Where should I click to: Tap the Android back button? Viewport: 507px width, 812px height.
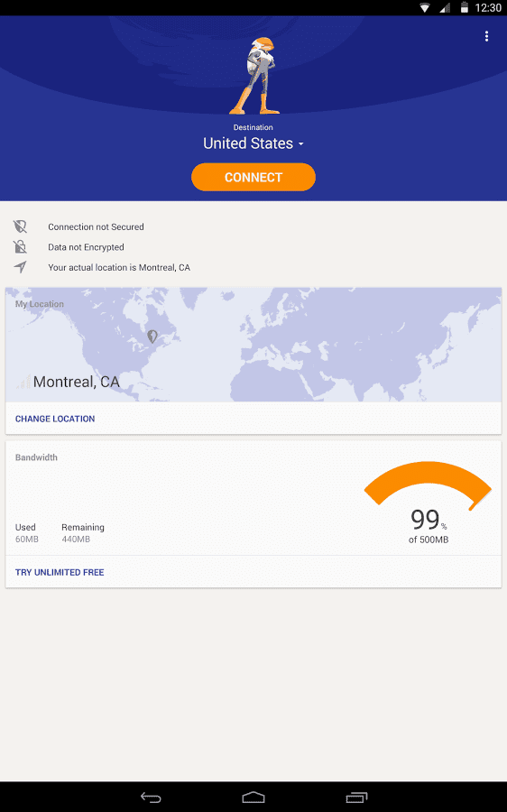tap(151, 798)
